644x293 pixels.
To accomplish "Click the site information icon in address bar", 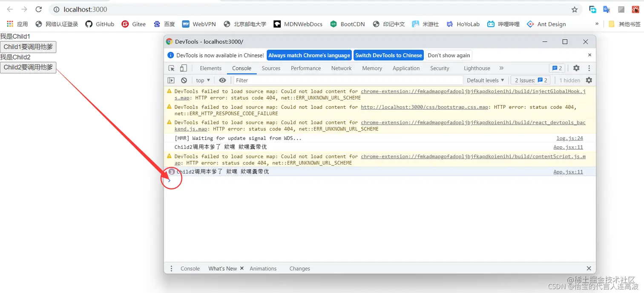I will pos(56,9).
